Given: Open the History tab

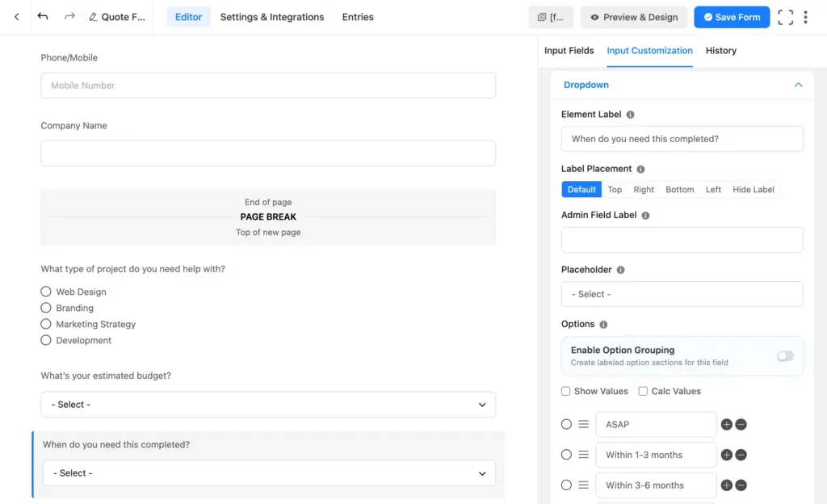Looking at the screenshot, I should 721,51.
